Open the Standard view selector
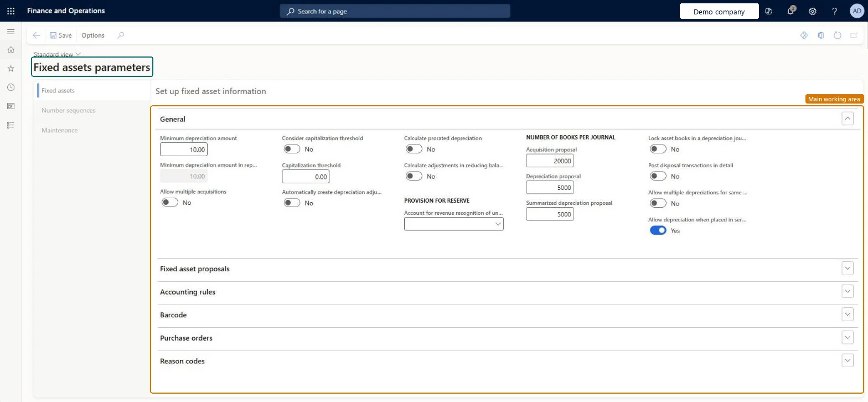This screenshot has height=402, width=868. click(57, 54)
